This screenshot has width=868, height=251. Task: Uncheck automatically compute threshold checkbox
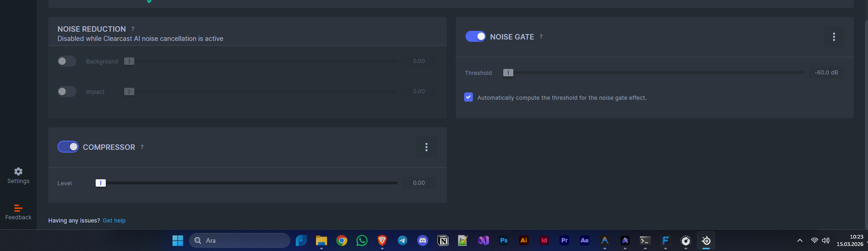468,97
